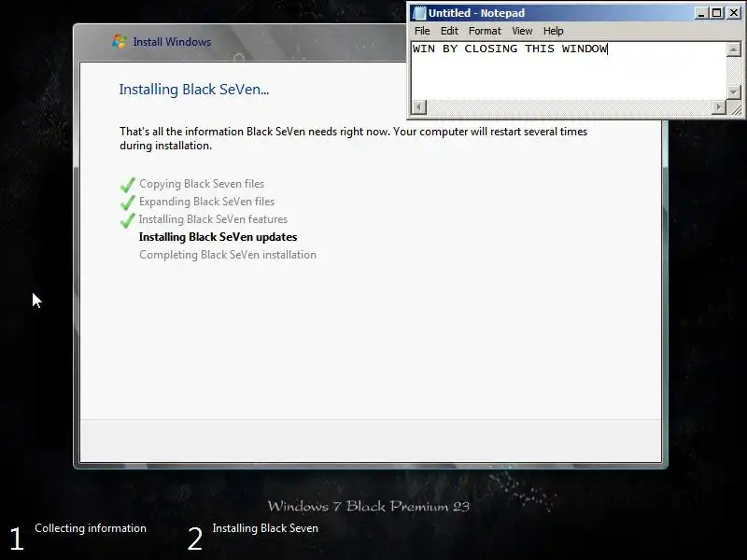The image size is (747, 560).
Task: Click Notepad horizontal scrollbar left arrow
Action: 418,107
